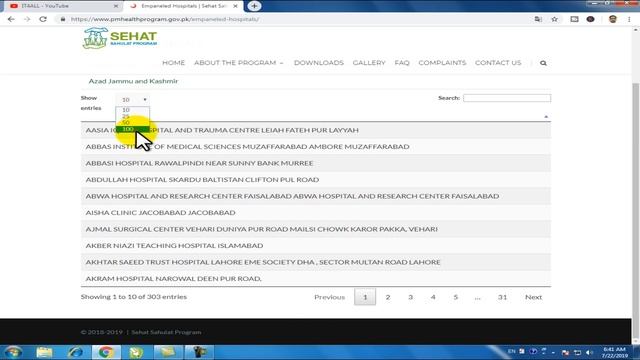Click the taskbar clock showing 6:41 AM
This screenshot has height=360, width=640.
point(615,352)
